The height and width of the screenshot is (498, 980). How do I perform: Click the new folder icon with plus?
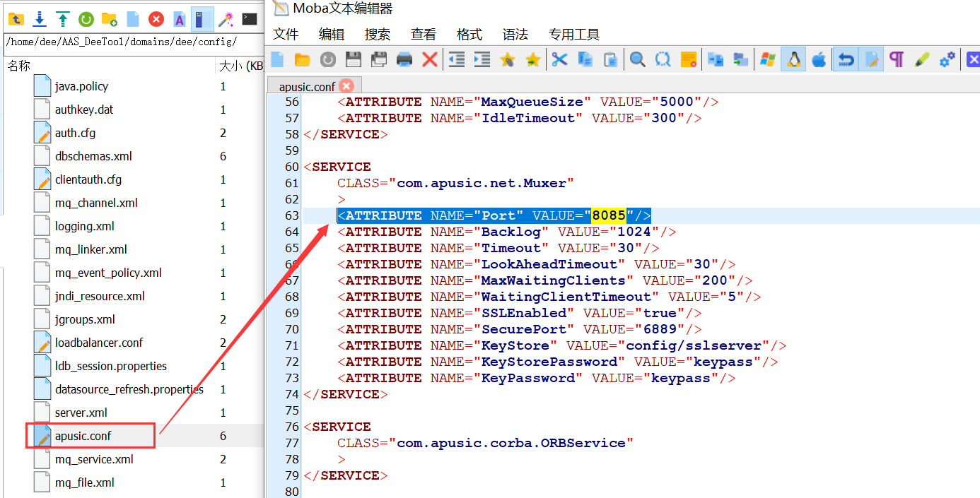109,19
